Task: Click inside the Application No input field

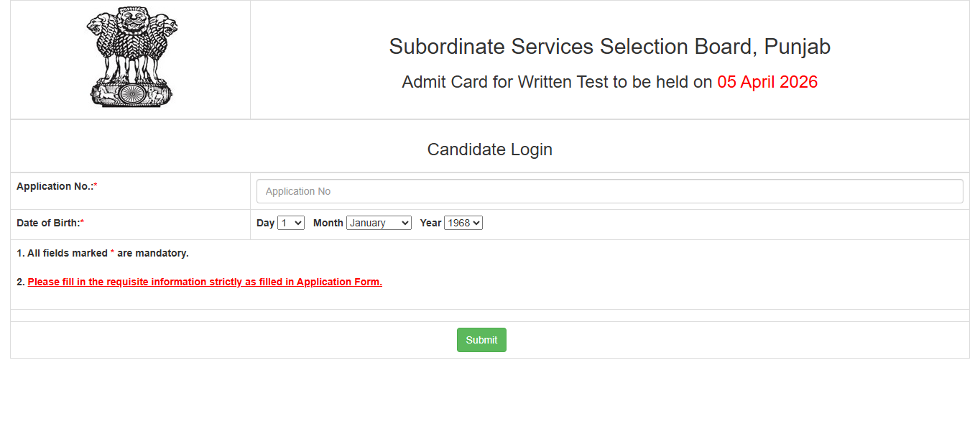Action: coord(609,190)
